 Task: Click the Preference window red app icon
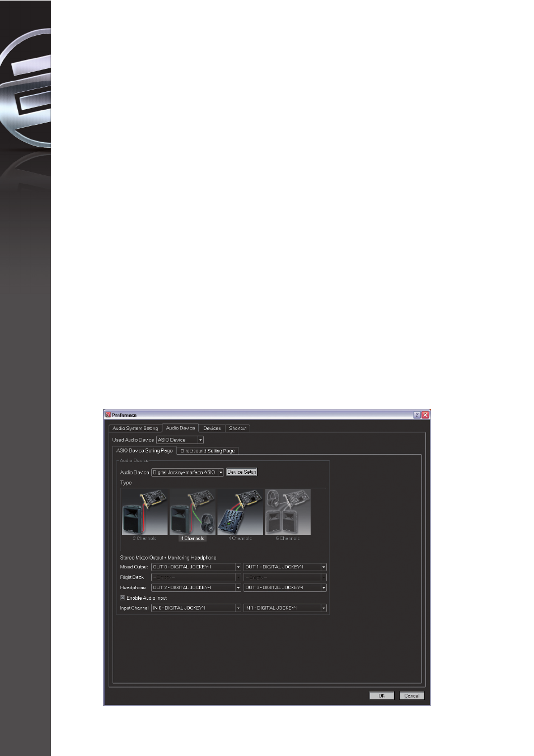point(108,415)
